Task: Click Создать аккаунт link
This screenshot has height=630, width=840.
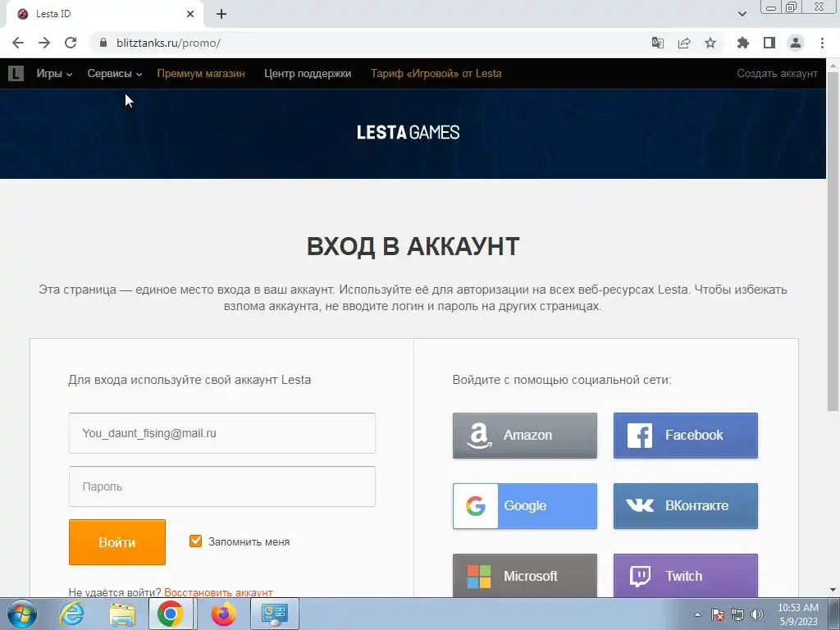Action: point(778,73)
